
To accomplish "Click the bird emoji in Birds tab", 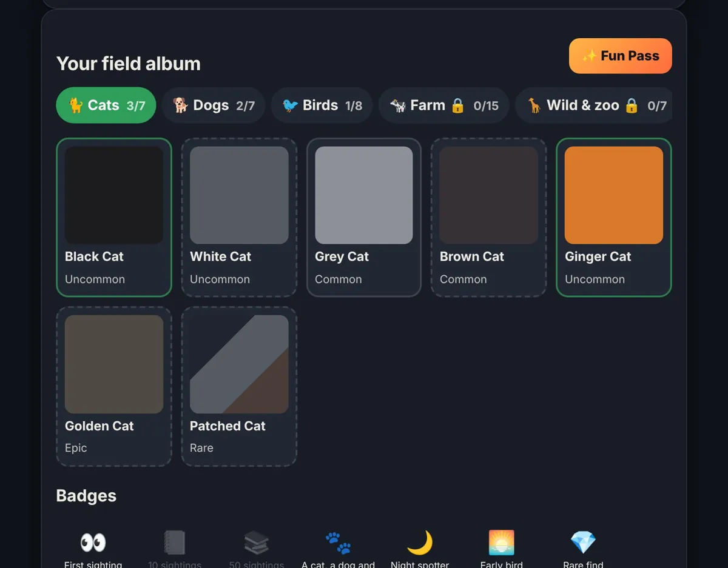I will [x=291, y=105].
